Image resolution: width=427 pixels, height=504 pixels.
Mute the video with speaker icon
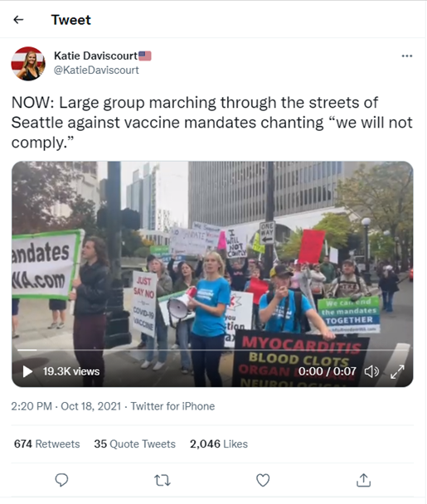point(371,371)
